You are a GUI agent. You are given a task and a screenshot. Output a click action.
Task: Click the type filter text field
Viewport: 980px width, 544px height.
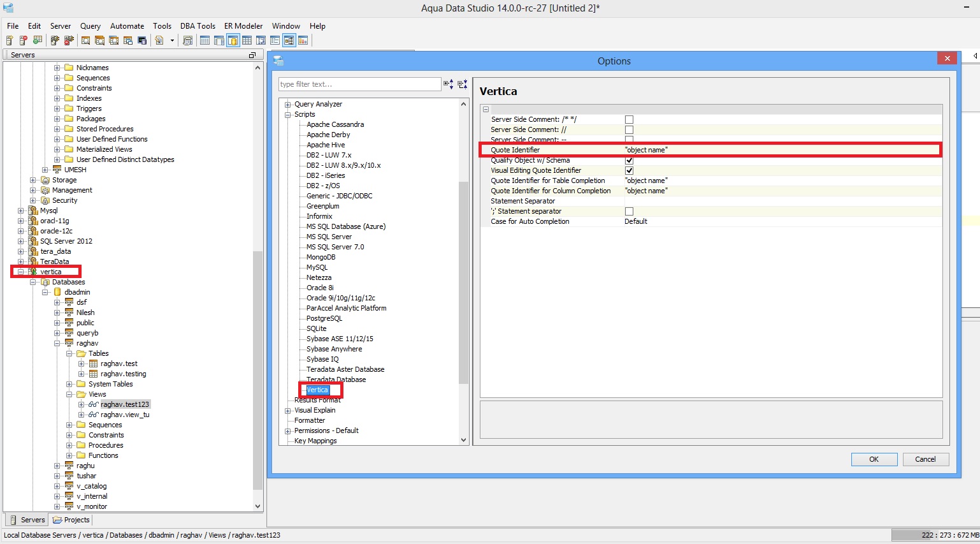pyautogui.click(x=359, y=84)
